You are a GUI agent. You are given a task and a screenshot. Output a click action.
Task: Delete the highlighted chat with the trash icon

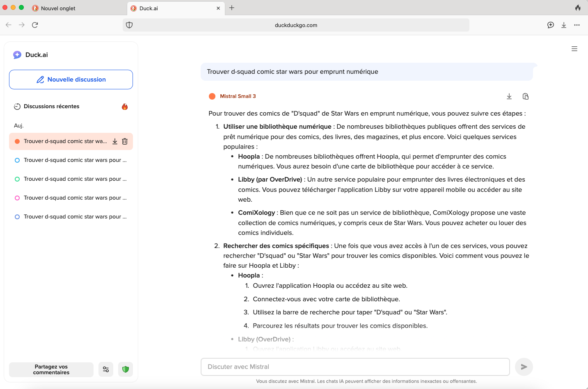click(125, 141)
